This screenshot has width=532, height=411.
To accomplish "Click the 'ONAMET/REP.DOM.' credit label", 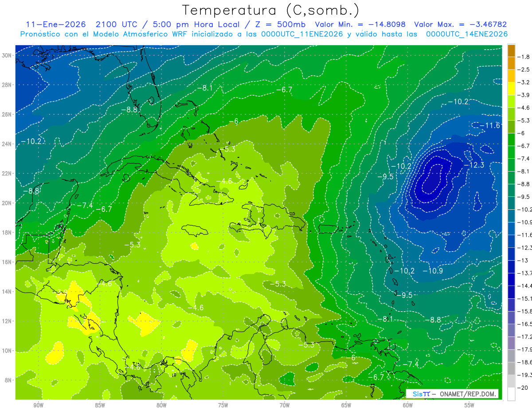I will 468,394.
